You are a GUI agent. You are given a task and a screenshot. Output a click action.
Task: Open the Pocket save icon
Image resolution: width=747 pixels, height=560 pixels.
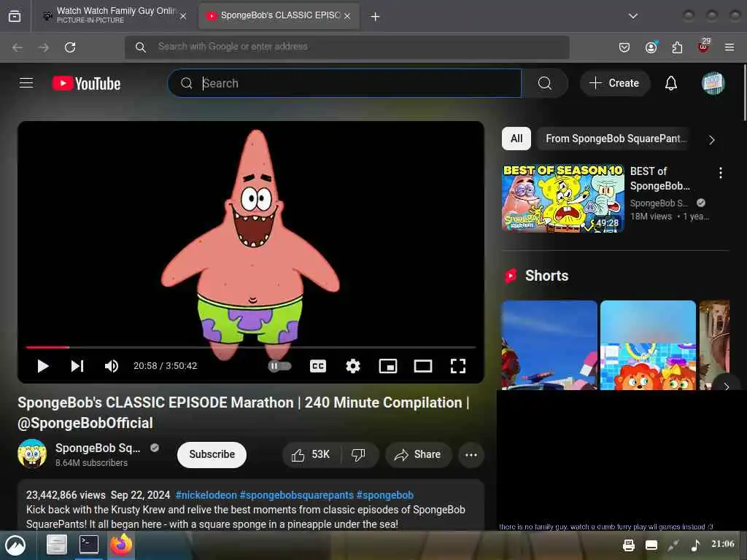point(624,47)
